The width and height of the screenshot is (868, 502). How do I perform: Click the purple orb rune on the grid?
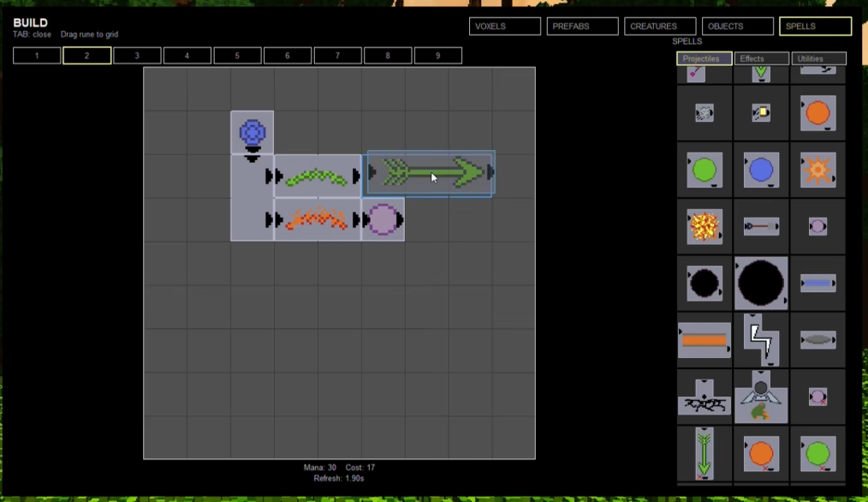pyautogui.click(x=383, y=219)
